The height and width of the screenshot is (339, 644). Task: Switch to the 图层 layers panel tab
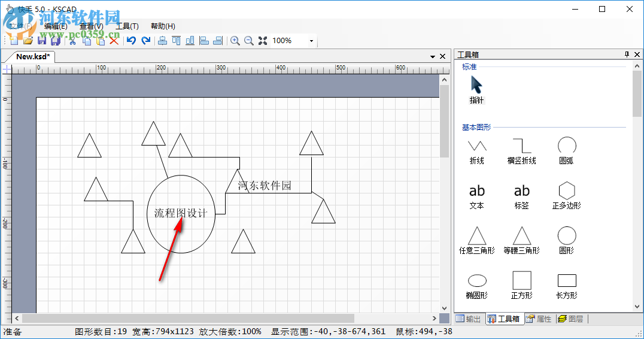(x=571, y=319)
